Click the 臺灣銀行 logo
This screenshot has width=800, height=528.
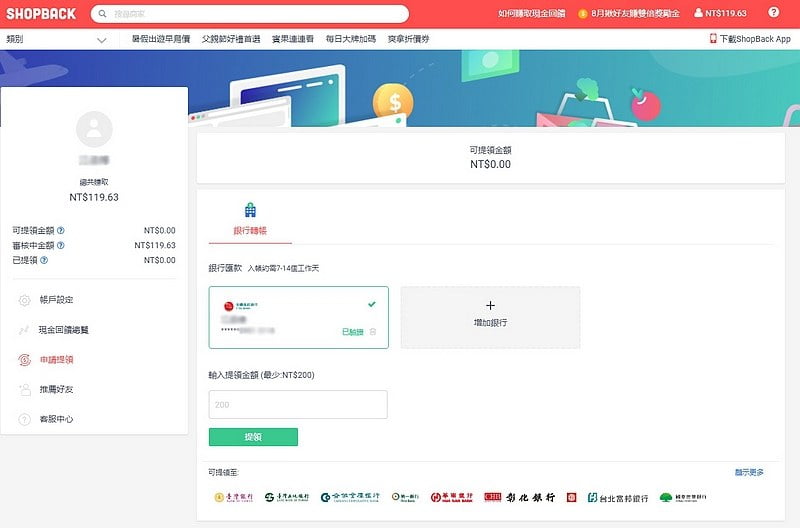click(233, 497)
